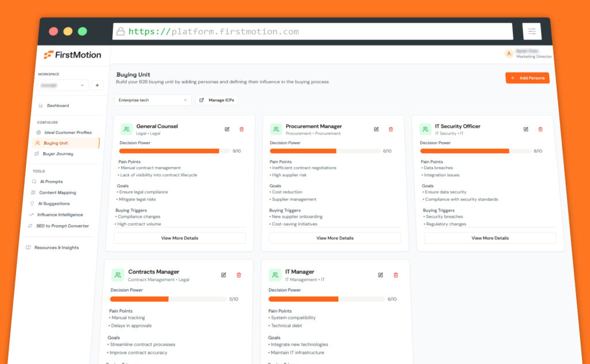Open the Enterprise tech dropdown
The width and height of the screenshot is (590, 364).
[x=153, y=100]
